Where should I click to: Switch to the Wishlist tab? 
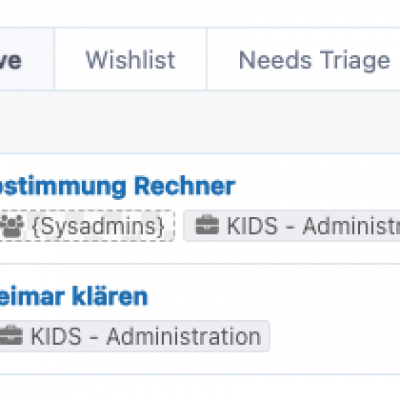pyautogui.click(x=130, y=59)
